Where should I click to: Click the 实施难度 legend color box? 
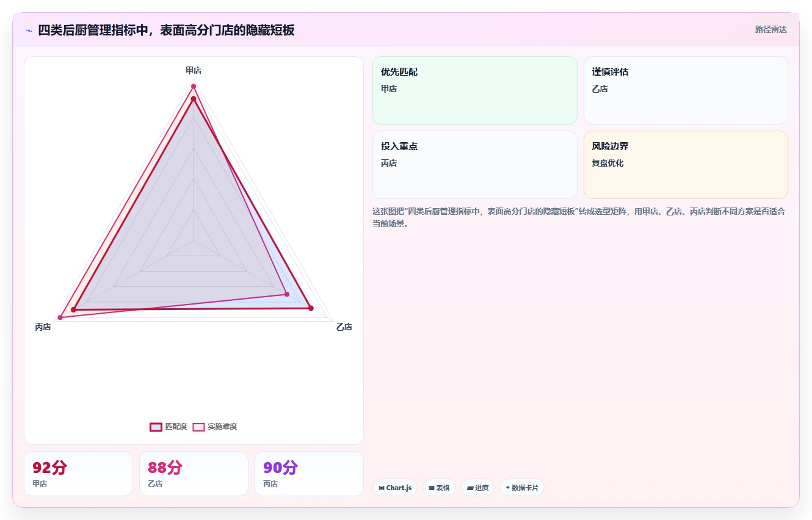(198, 427)
